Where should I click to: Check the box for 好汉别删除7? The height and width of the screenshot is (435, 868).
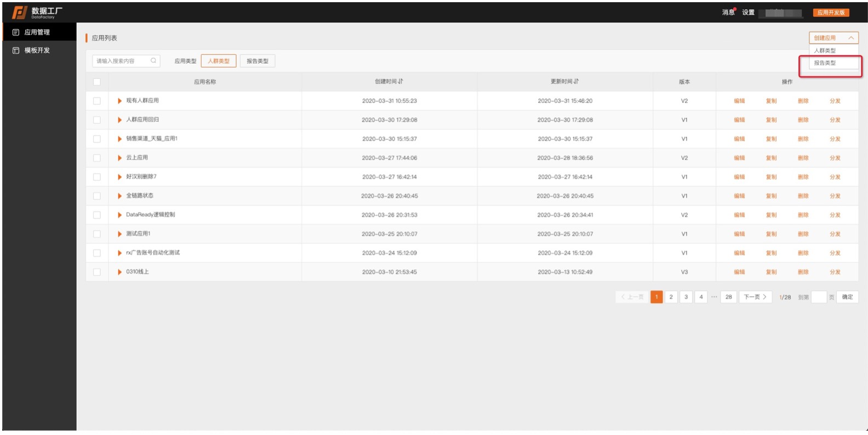(x=97, y=177)
